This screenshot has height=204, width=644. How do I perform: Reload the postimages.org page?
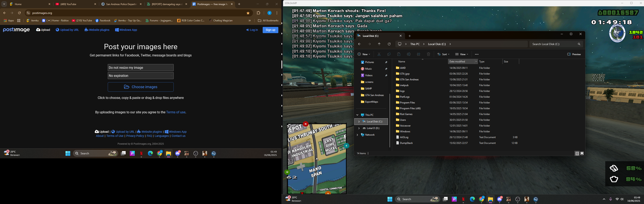(x=19, y=13)
